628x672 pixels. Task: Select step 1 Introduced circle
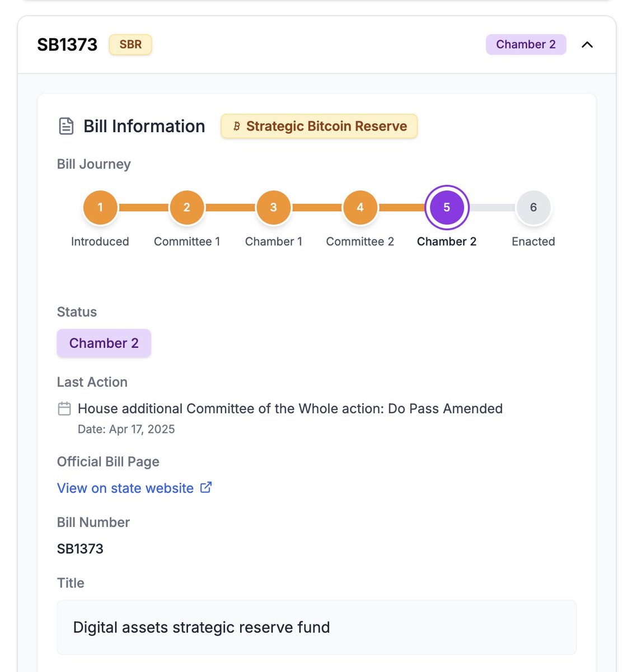pyautogui.click(x=100, y=207)
